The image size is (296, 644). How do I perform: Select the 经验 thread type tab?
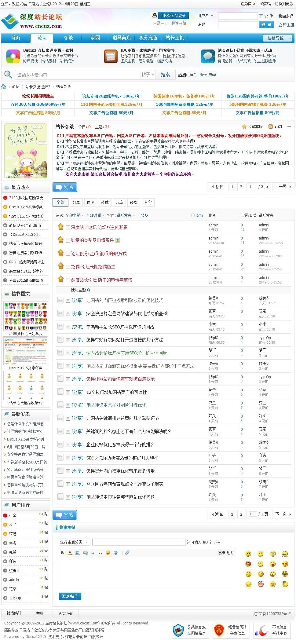(x=133, y=202)
